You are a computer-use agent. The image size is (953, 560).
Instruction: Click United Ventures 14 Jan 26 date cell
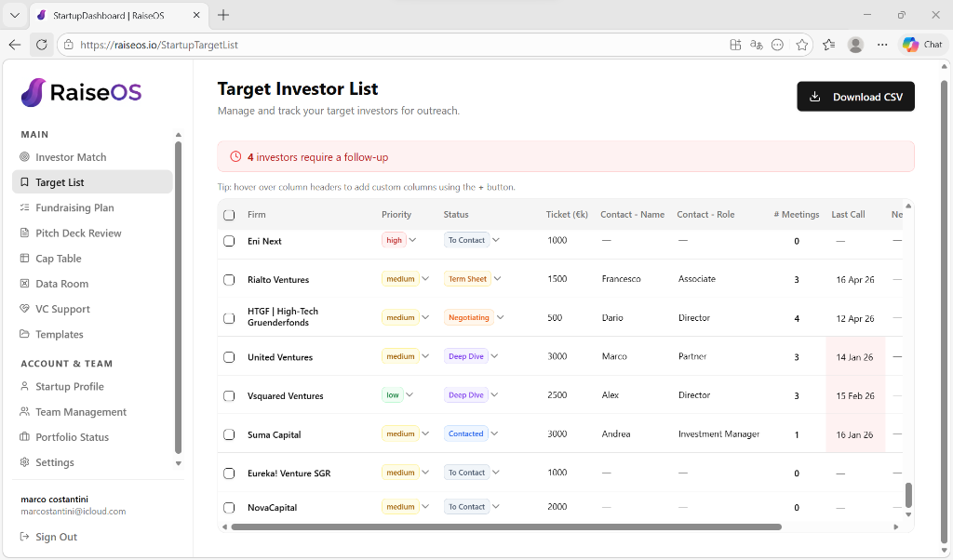pos(854,357)
